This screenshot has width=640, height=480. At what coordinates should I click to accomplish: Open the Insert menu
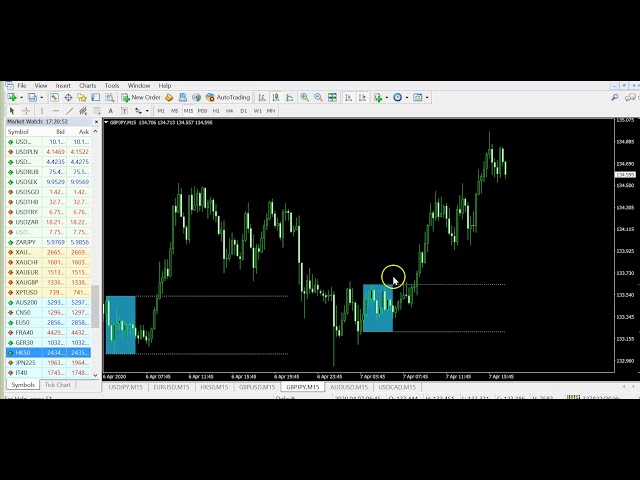click(63, 86)
